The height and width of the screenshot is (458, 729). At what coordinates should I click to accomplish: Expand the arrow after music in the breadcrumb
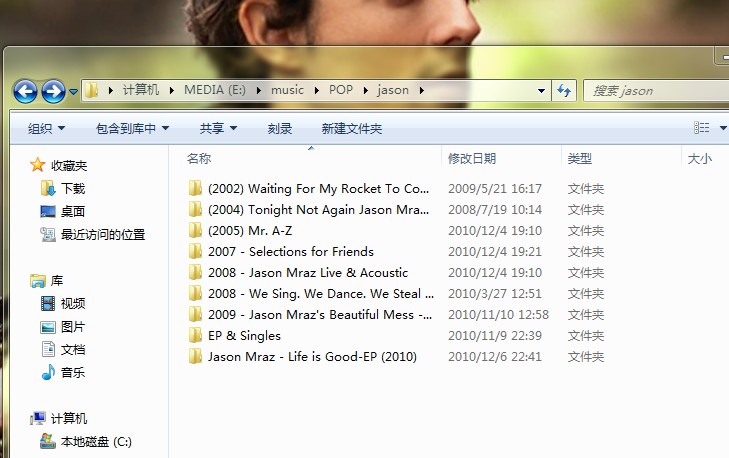point(317,90)
